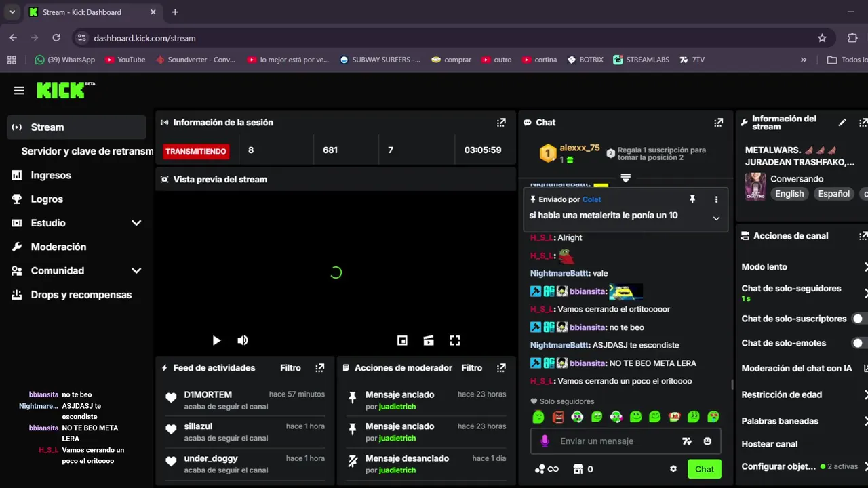The image size is (868, 488).
Task: Send message with the green Chat button
Action: click(x=704, y=469)
